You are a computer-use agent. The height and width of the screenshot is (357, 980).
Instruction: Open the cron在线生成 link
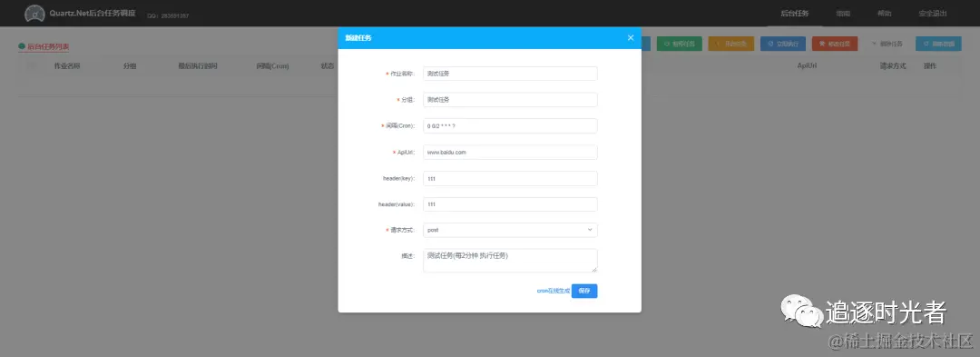554,292
